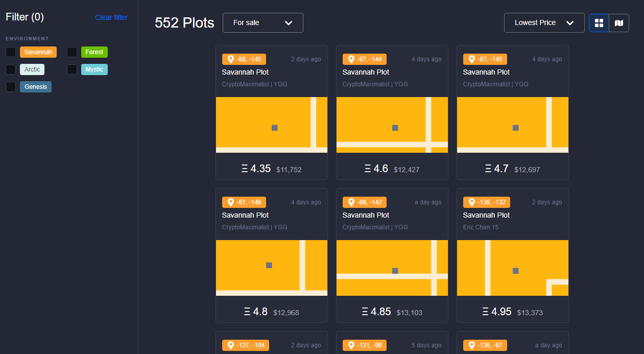Open map thumbnail of plot priced Ξ 4.6

click(x=392, y=125)
